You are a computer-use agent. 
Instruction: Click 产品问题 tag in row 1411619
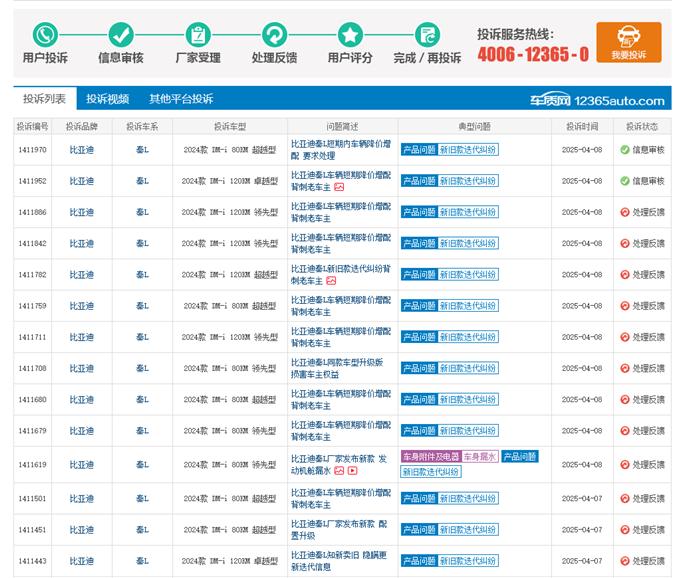[520, 457]
